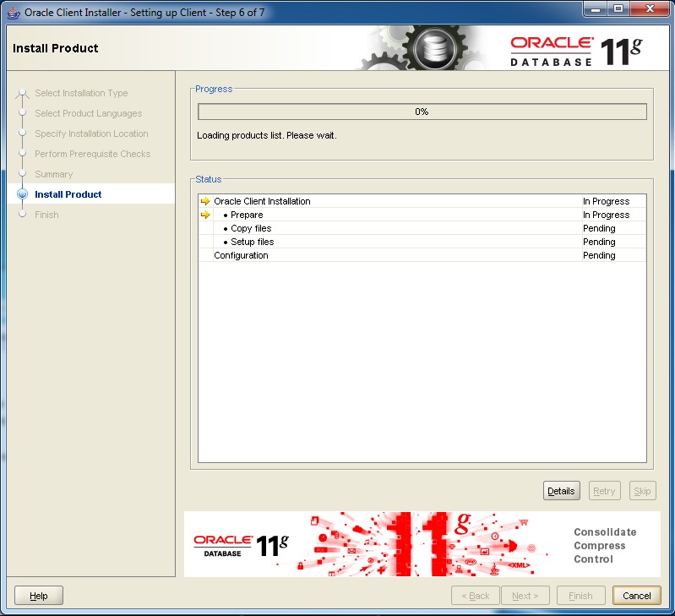This screenshot has height=616, width=675.
Task: Click the Java icon in the title bar
Action: click(14, 13)
